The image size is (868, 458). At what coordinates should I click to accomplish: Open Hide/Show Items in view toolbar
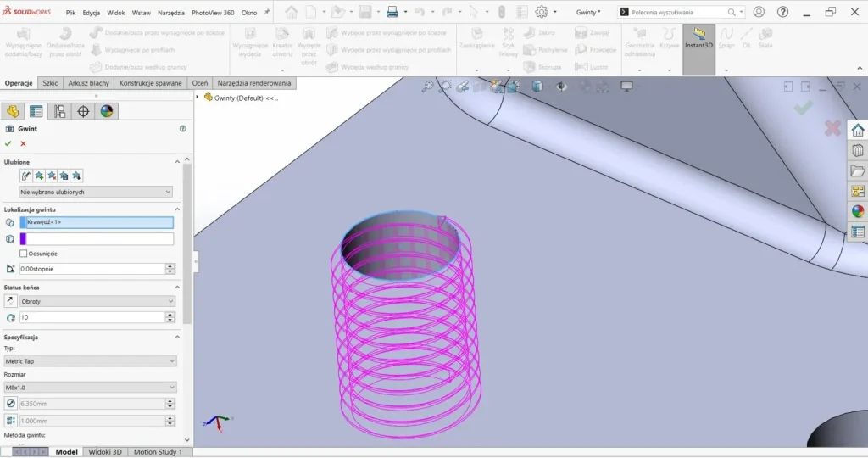click(x=561, y=87)
